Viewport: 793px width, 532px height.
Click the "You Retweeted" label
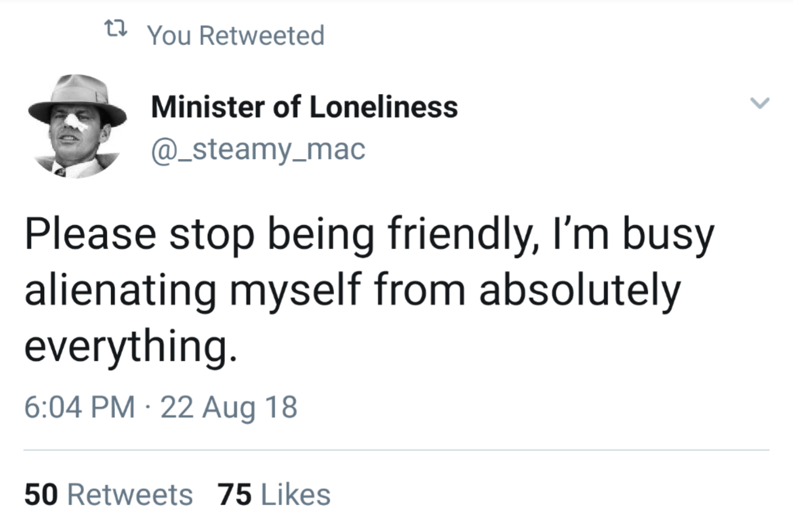click(x=235, y=36)
